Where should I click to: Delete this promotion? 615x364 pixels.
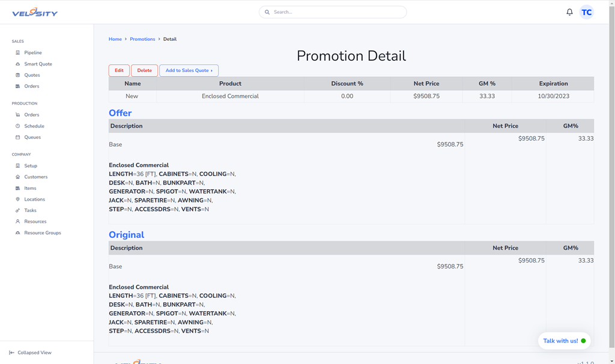(x=144, y=71)
